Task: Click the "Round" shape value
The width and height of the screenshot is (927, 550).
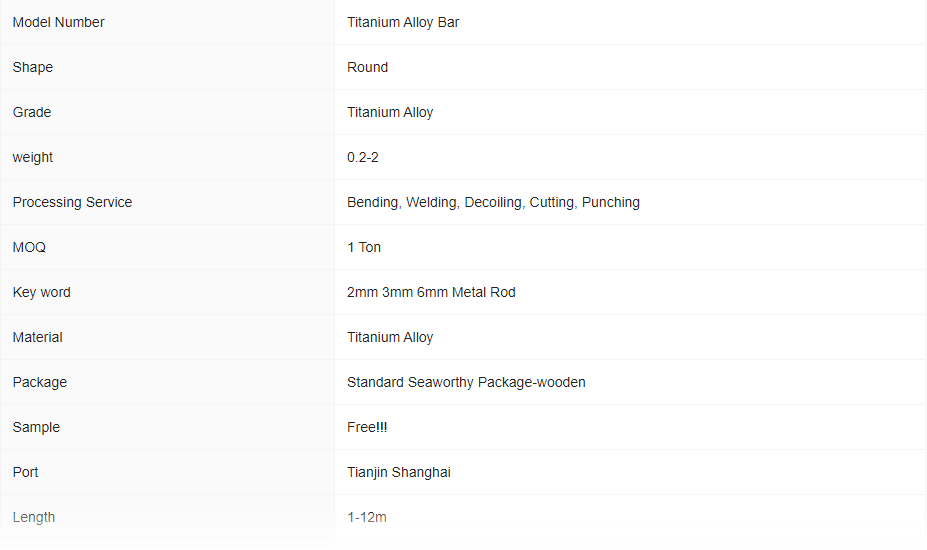Action: tap(367, 67)
